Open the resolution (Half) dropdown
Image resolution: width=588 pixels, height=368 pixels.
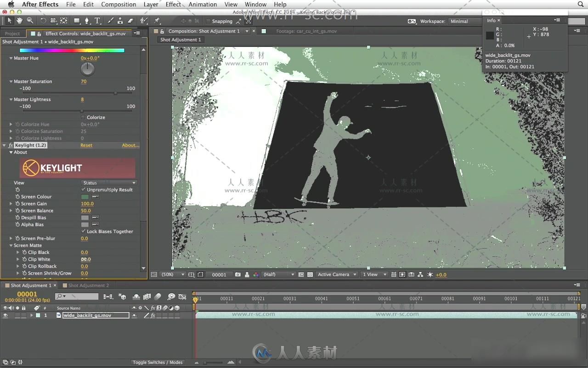(278, 275)
